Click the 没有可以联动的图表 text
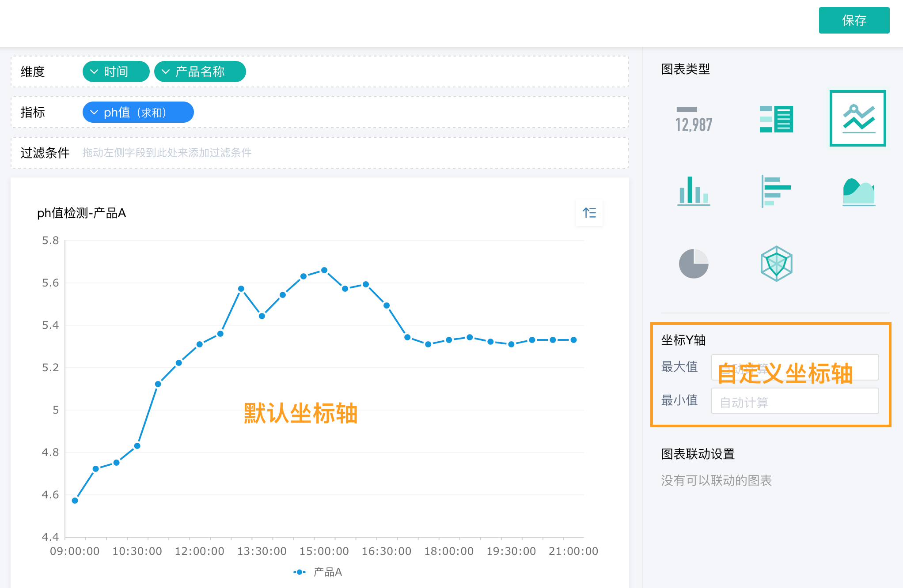The image size is (903, 588). 717,480
